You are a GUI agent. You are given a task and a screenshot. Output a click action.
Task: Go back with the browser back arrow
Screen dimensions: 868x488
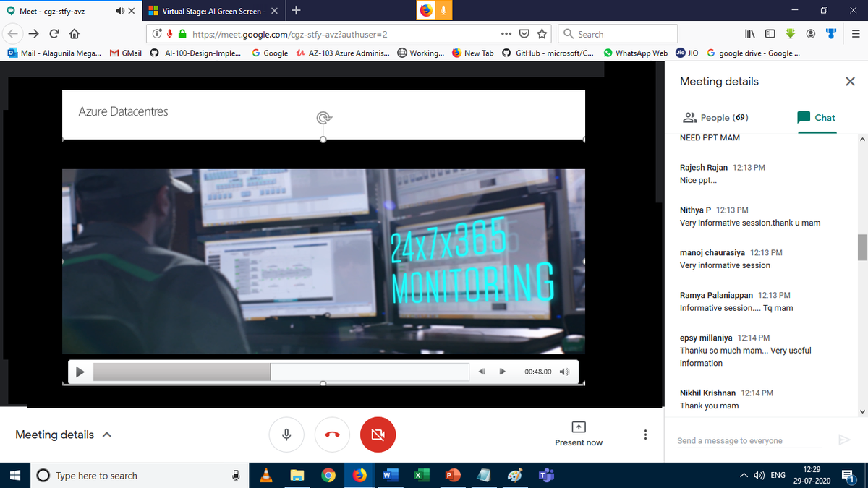(13, 34)
